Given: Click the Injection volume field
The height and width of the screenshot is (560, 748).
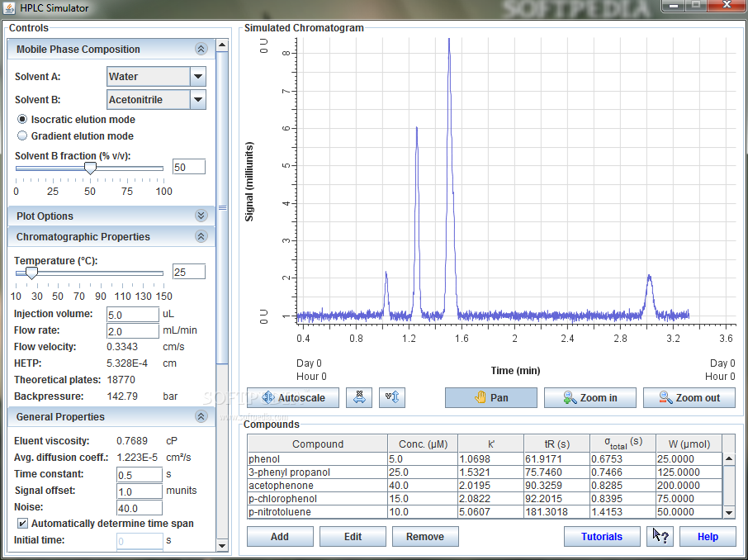Looking at the screenshot, I should click(133, 315).
